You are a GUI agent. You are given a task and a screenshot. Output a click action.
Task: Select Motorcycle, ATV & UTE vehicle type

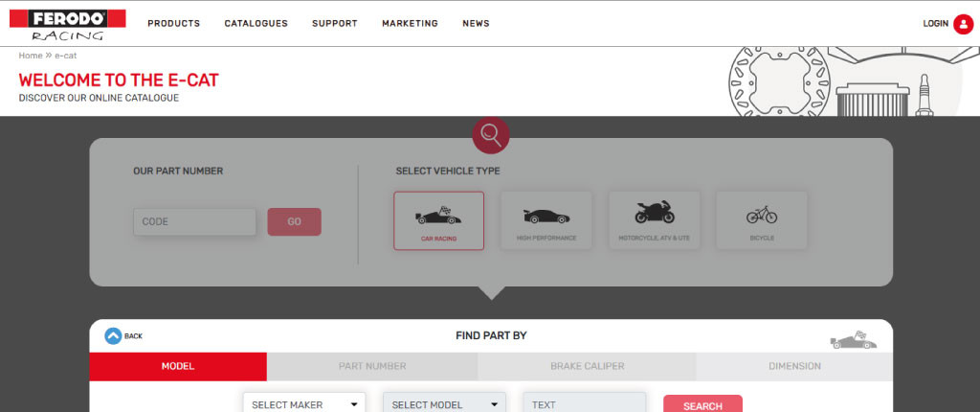pyautogui.click(x=655, y=221)
